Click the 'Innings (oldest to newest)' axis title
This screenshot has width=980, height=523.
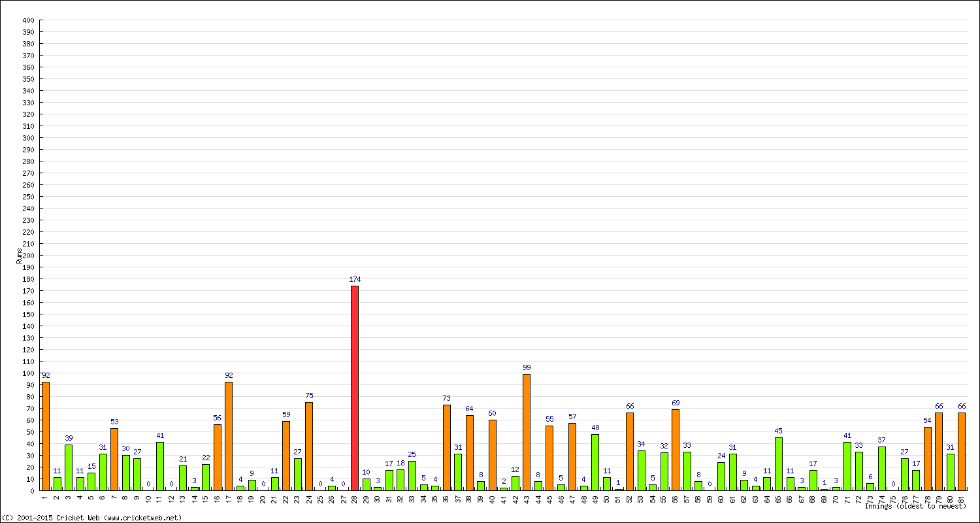click(915, 507)
